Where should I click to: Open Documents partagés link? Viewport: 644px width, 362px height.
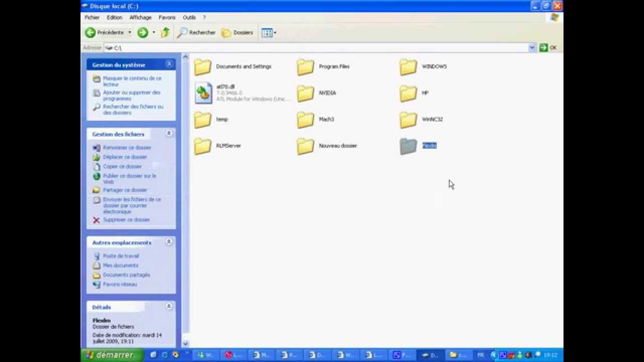[x=126, y=275]
